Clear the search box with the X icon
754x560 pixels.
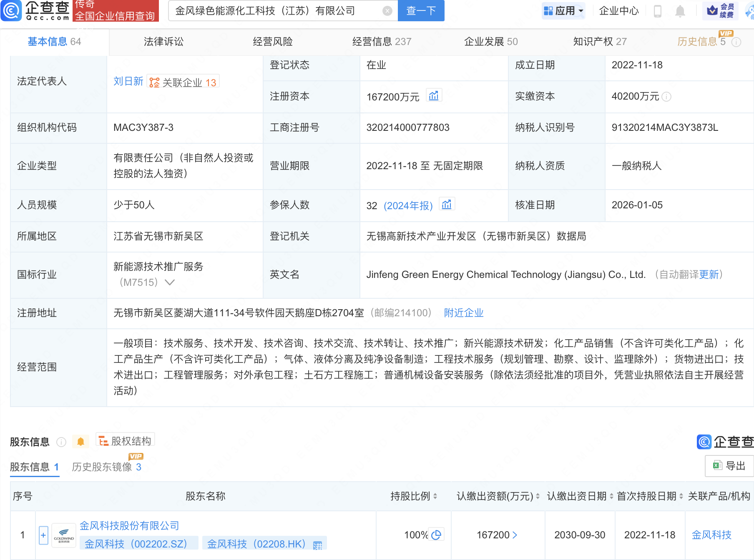387,11
